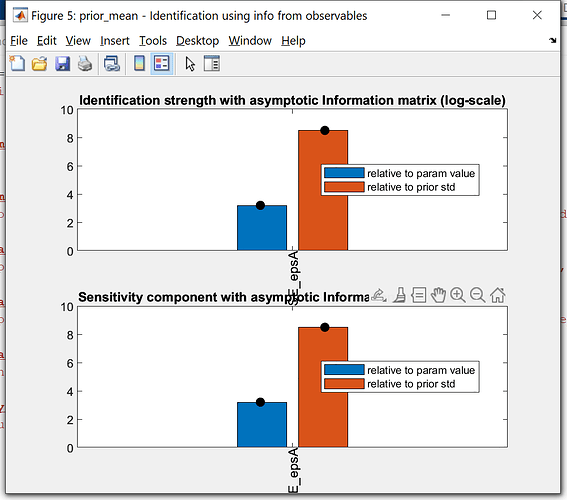The height and width of the screenshot is (500, 567).
Task: Open the Insert menu
Action: (x=115, y=41)
